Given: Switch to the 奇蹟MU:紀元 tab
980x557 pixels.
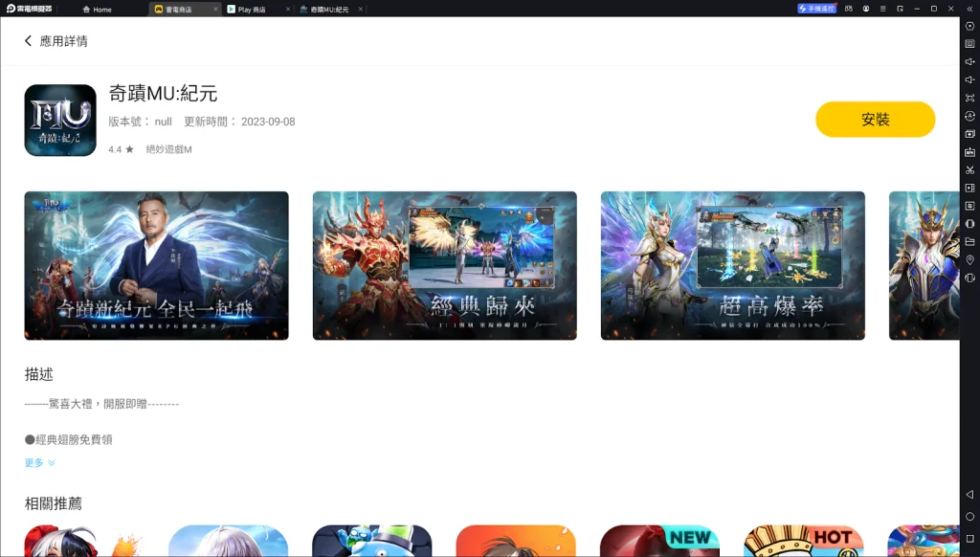Looking at the screenshot, I should pos(329,10).
